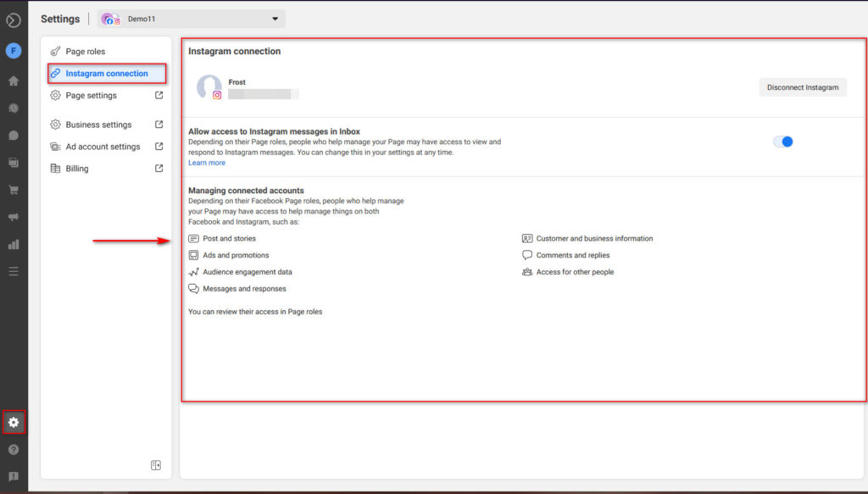Click the external link icon beside Business settings

point(159,125)
